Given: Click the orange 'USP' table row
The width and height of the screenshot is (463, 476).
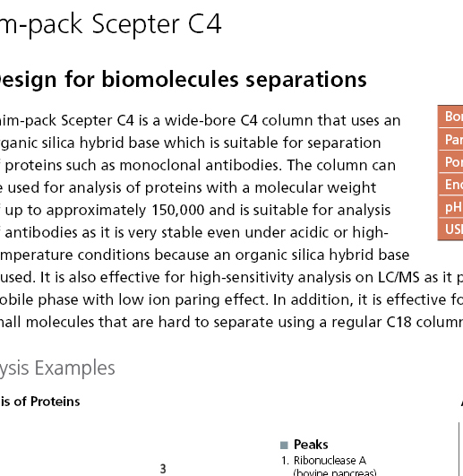Looking at the screenshot, I should [450, 229].
